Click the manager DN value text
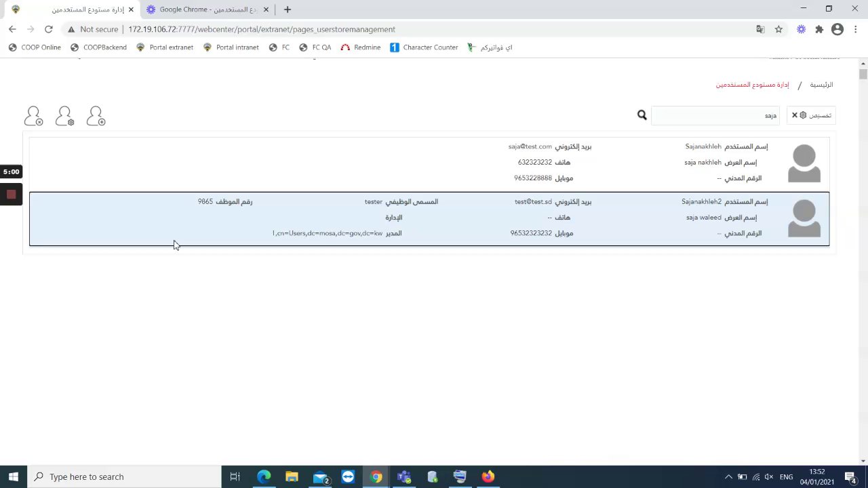868x488 pixels. pyautogui.click(x=328, y=233)
